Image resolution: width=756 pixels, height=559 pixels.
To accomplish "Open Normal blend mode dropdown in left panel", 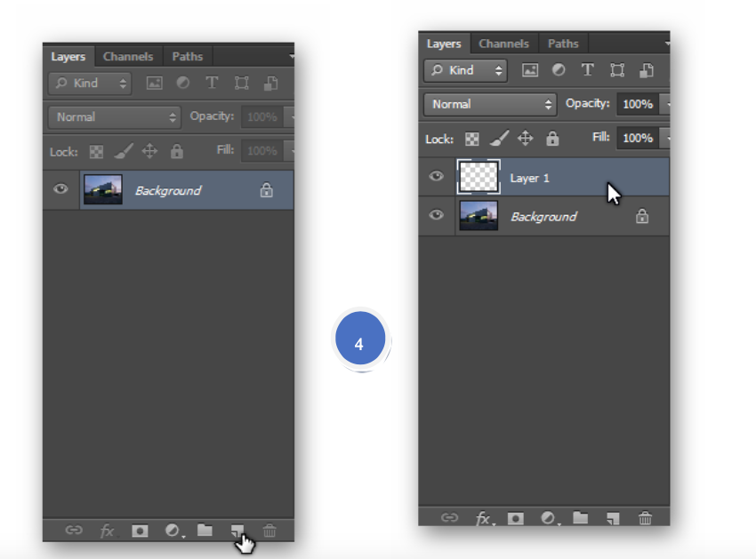I will tap(116, 116).
